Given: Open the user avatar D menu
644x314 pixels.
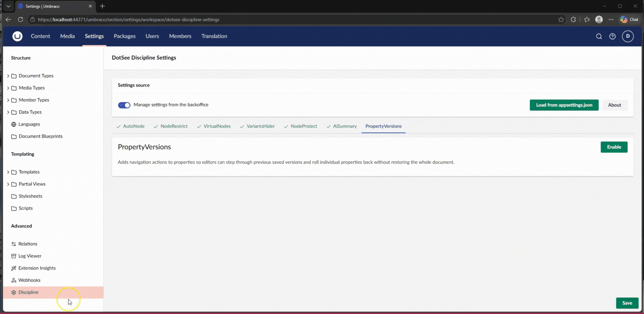Looking at the screenshot, I should 628,36.
